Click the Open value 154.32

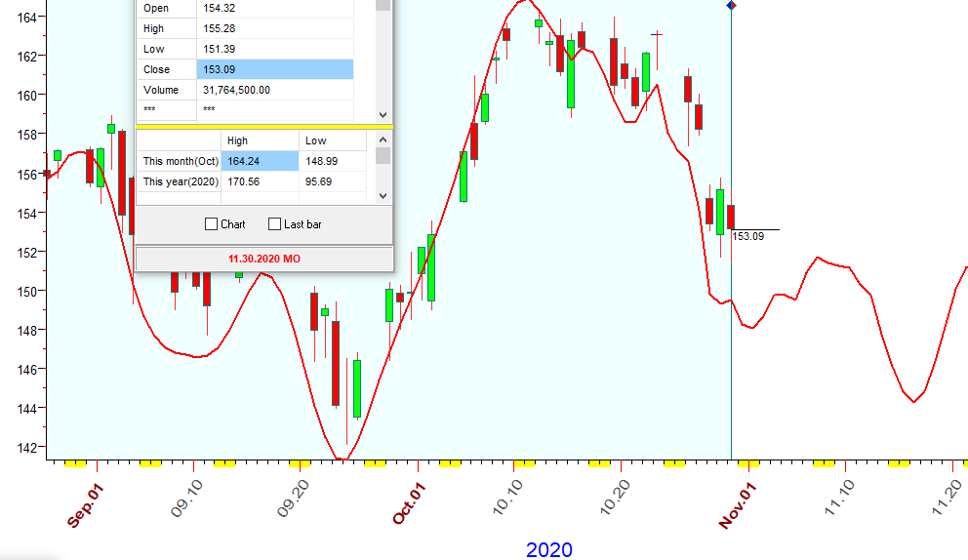[274, 8]
